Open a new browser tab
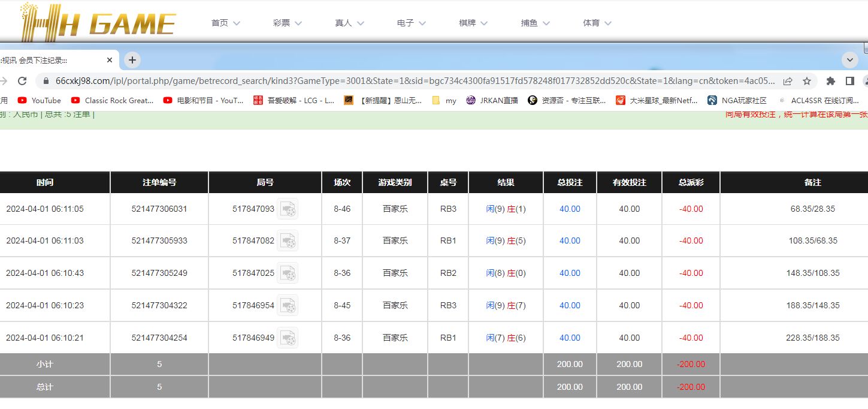 [x=132, y=60]
